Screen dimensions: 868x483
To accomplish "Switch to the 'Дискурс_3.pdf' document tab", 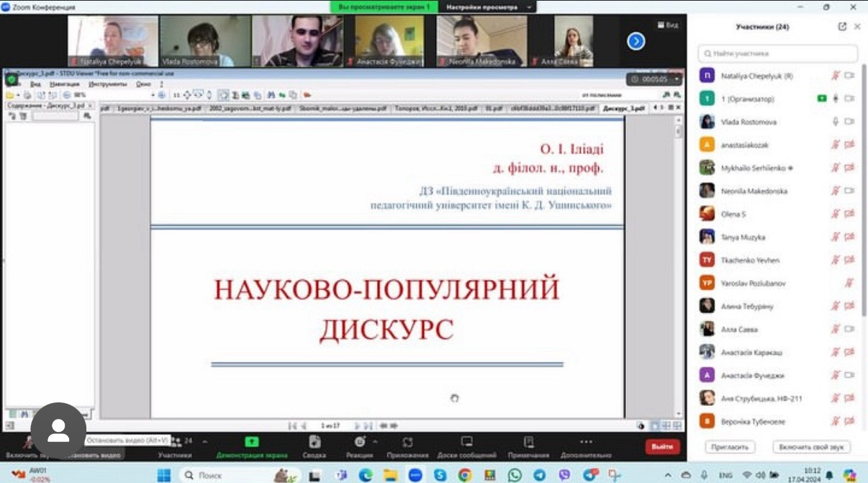I will point(623,108).
